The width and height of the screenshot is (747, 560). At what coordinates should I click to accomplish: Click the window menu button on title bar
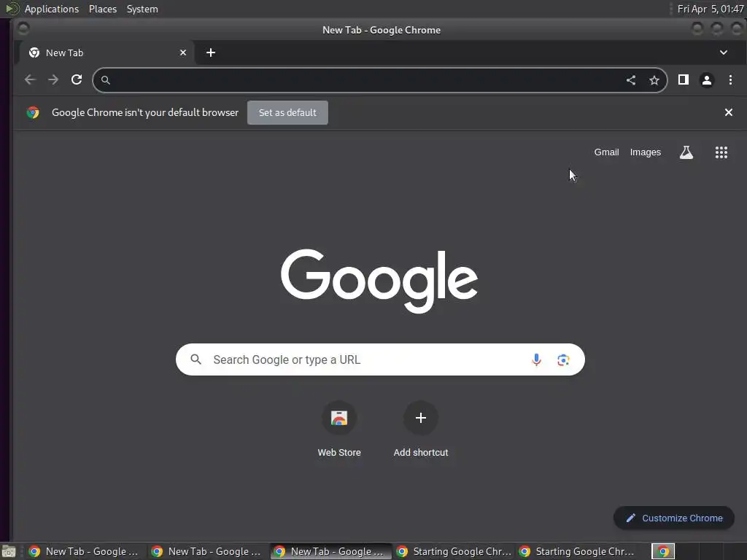23,29
